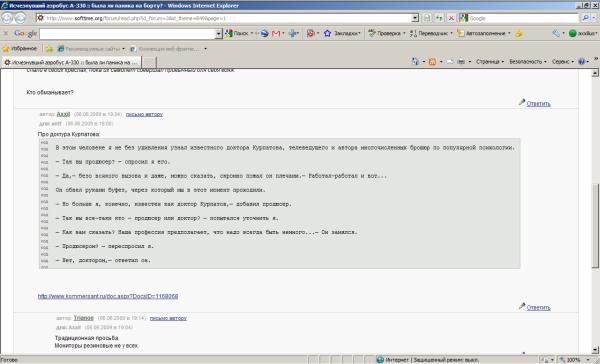This screenshot has width=600, height=364.
Task: Click Ответить link below kommersant link
Action: 538,307
